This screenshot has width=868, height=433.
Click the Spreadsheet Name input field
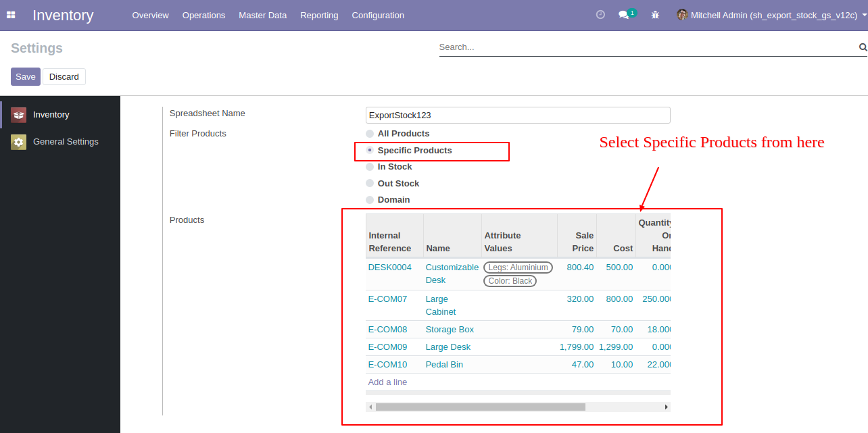(518, 116)
